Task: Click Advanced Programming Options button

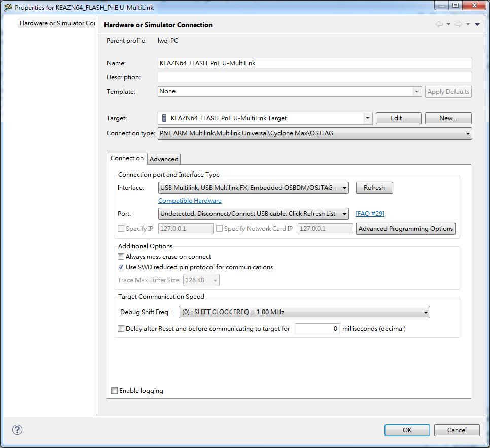Action: [406, 229]
